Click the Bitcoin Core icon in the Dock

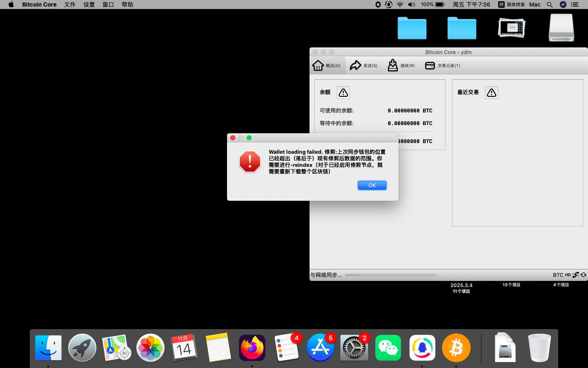pos(456,348)
